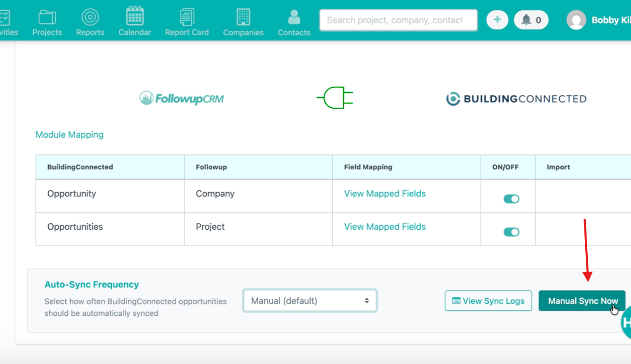This screenshot has height=364, width=631.
Task: Click the View Sync Logs button
Action: pyautogui.click(x=488, y=301)
